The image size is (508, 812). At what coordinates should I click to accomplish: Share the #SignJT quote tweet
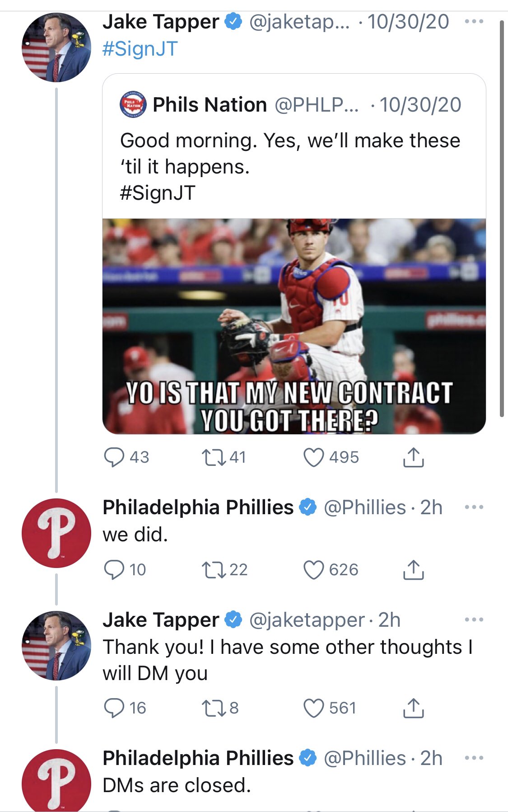click(413, 457)
